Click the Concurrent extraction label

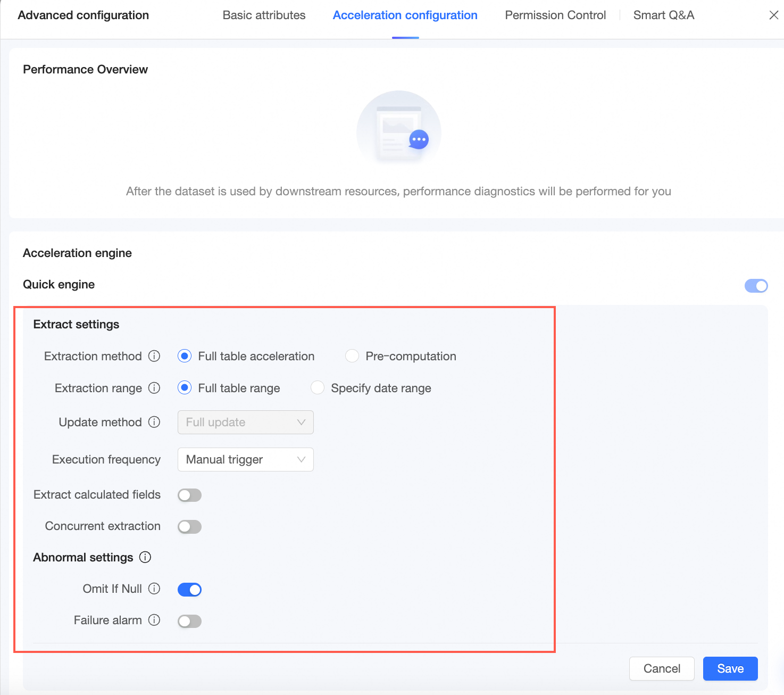pos(103,526)
